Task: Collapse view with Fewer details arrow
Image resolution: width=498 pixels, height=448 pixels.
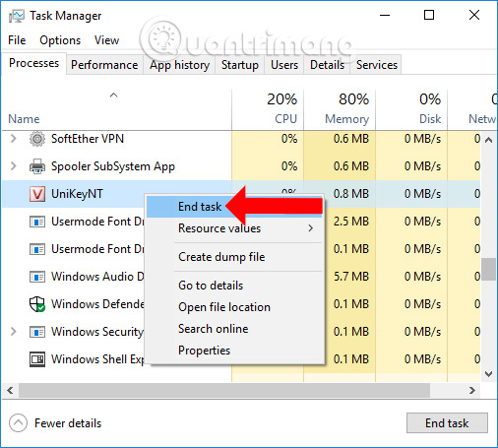Action: (18, 423)
